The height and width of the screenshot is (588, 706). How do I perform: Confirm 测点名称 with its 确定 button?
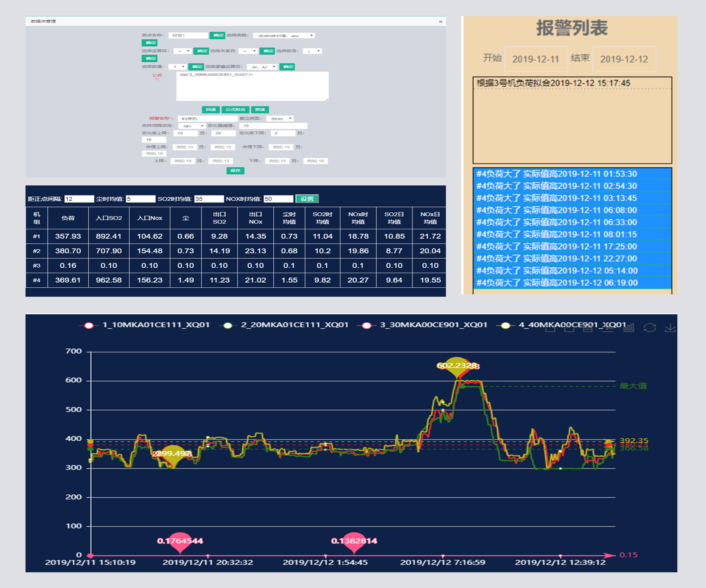click(217, 35)
